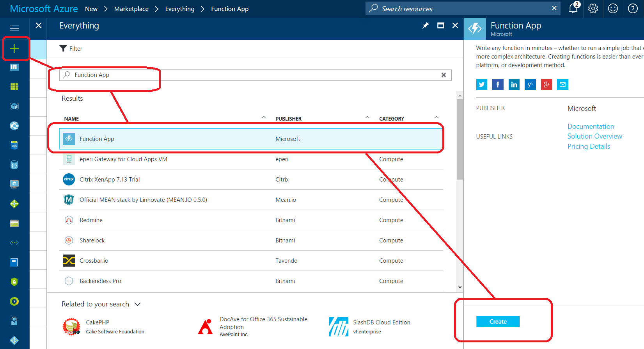Open Virtual machines monitor icon
Screen dimensions: 644x349
coord(14,184)
